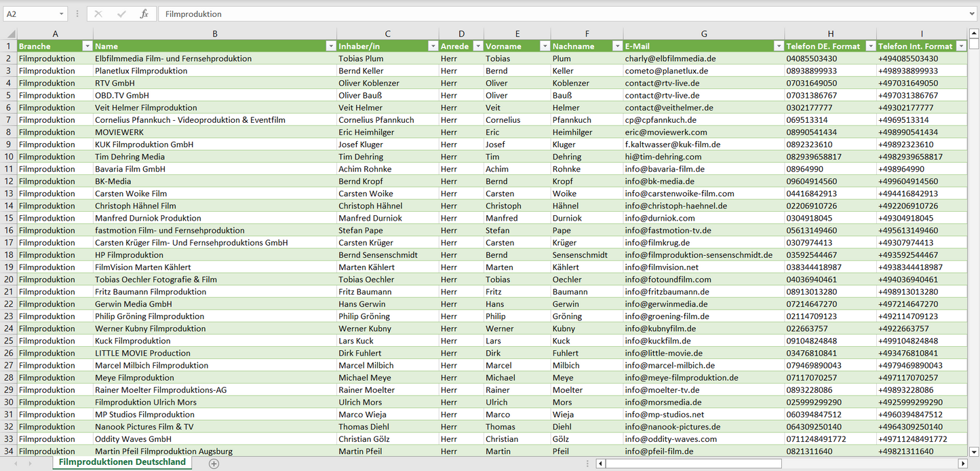
Task: Click the Insert Function fx icon
Action: 144,14
